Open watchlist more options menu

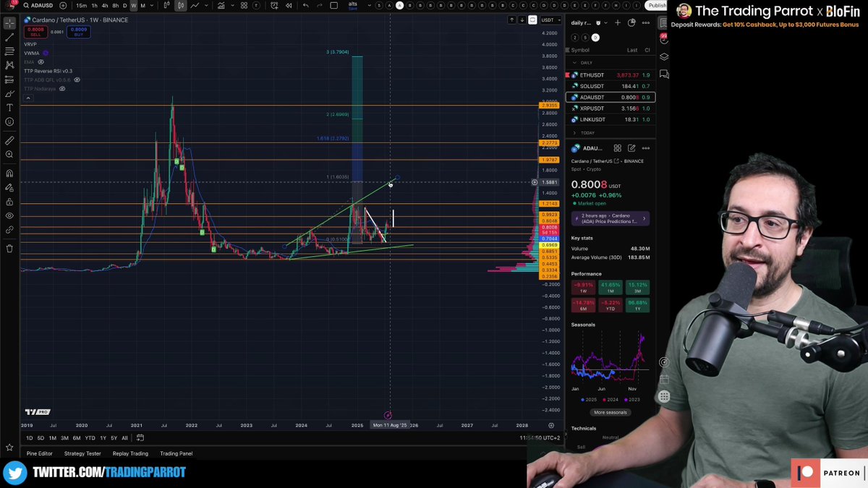[x=645, y=23]
